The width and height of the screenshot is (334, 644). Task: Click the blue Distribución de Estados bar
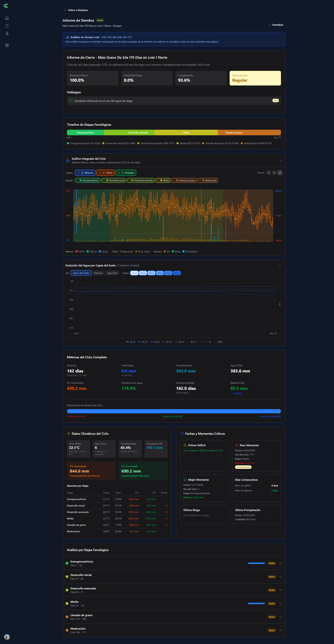(174, 411)
